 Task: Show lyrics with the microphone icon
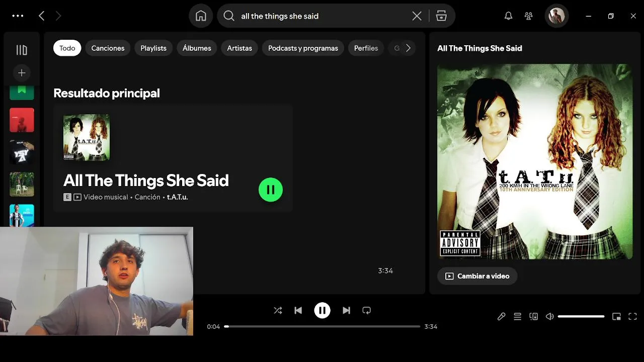pos(501,316)
